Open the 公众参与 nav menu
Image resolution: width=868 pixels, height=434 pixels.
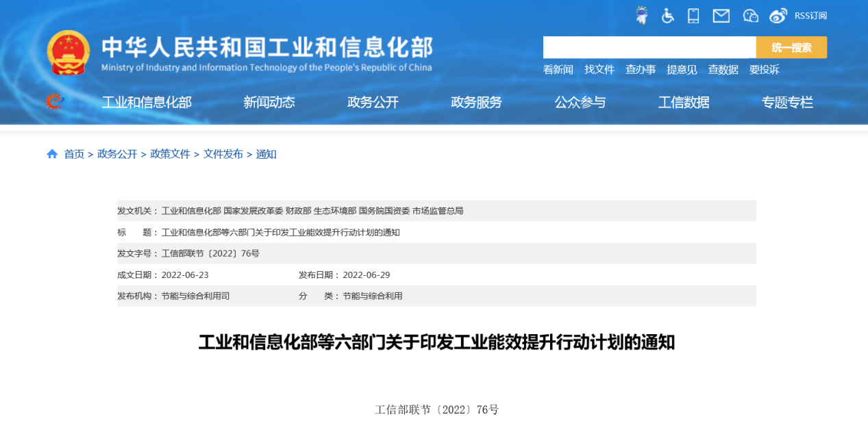pos(580,103)
